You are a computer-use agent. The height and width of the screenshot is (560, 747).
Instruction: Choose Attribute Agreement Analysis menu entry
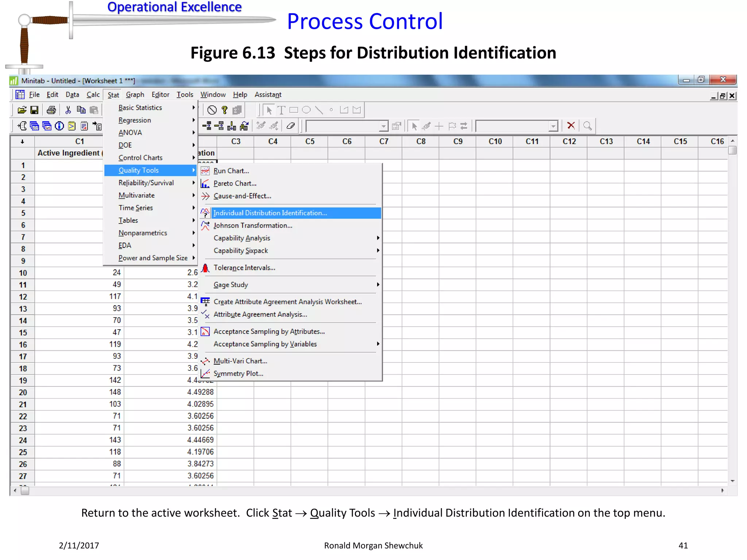tap(290, 315)
